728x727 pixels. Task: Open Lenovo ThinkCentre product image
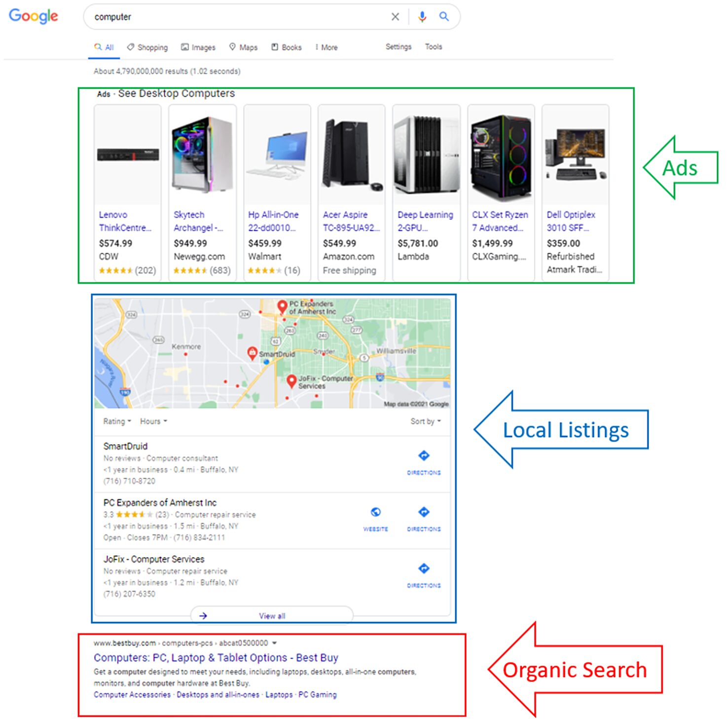(x=128, y=155)
